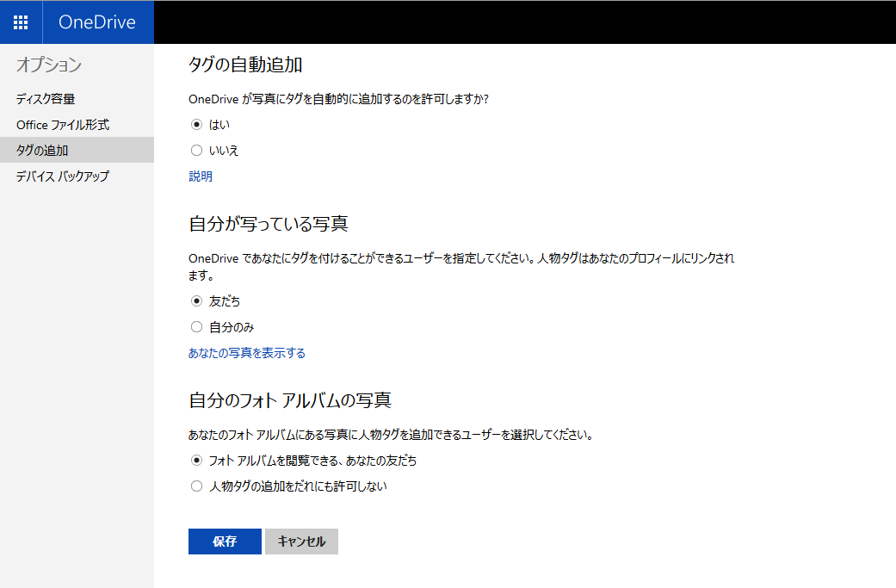Open デバイス バックアップ settings
896x588 pixels.
click(63, 176)
